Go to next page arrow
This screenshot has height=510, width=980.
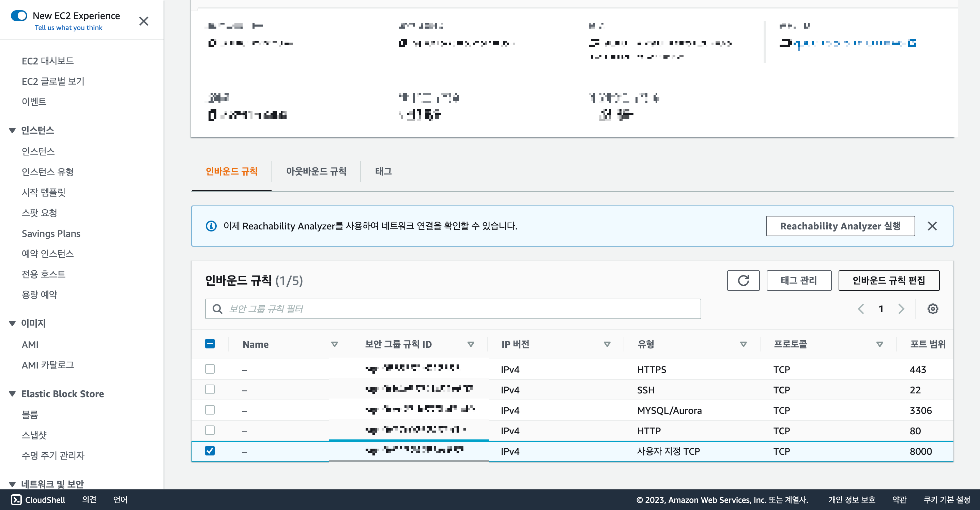tap(901, 309)
